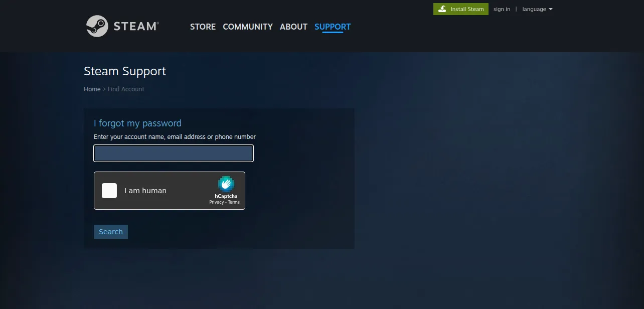Select the SUPPORT tab
644x309 pixels.
(333, 27)
